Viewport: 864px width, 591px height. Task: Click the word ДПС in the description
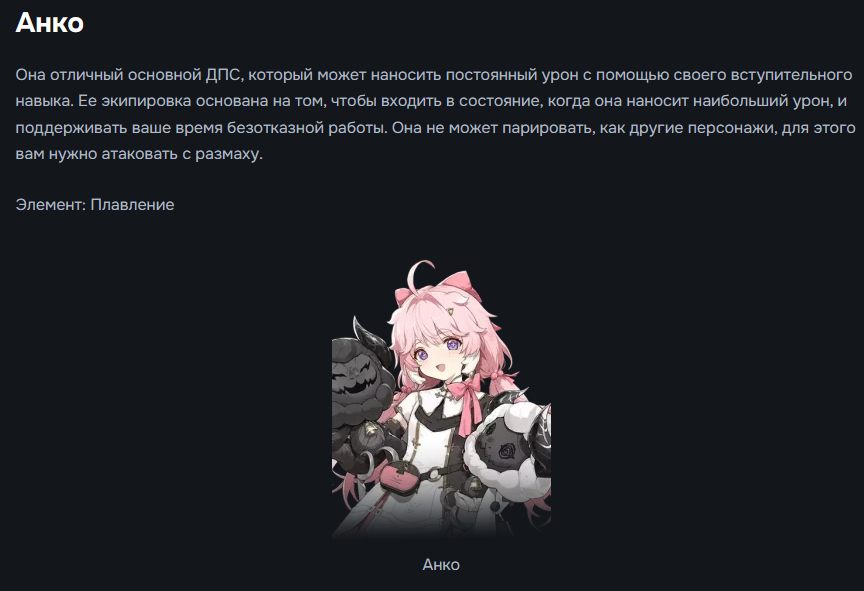point(223,75)
